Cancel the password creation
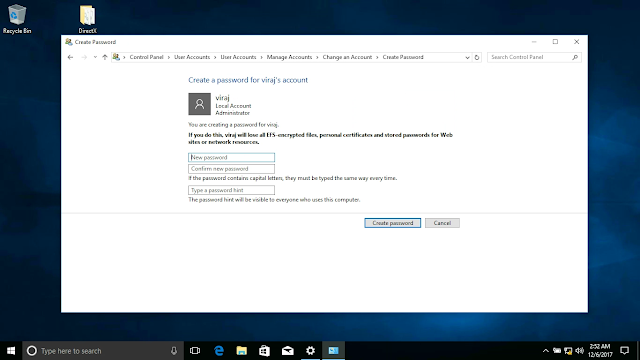This screenshot has height=360, width=640. (442, 223)
